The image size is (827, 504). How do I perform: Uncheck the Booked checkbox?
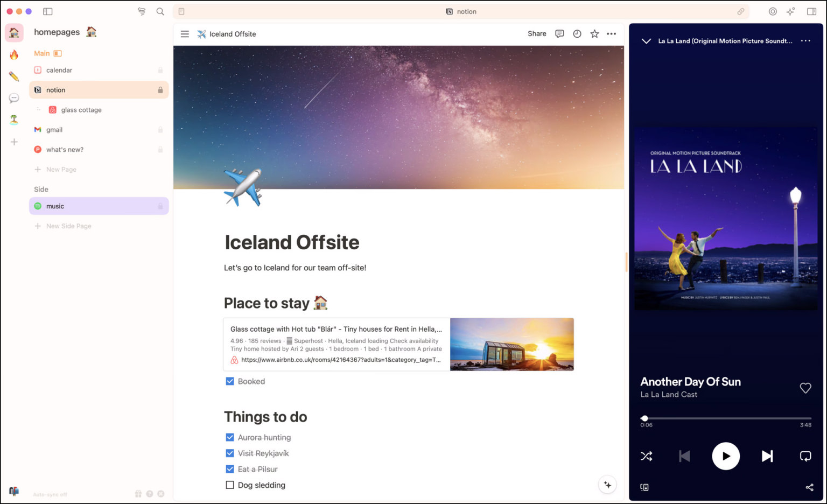(x=230, y=381)
